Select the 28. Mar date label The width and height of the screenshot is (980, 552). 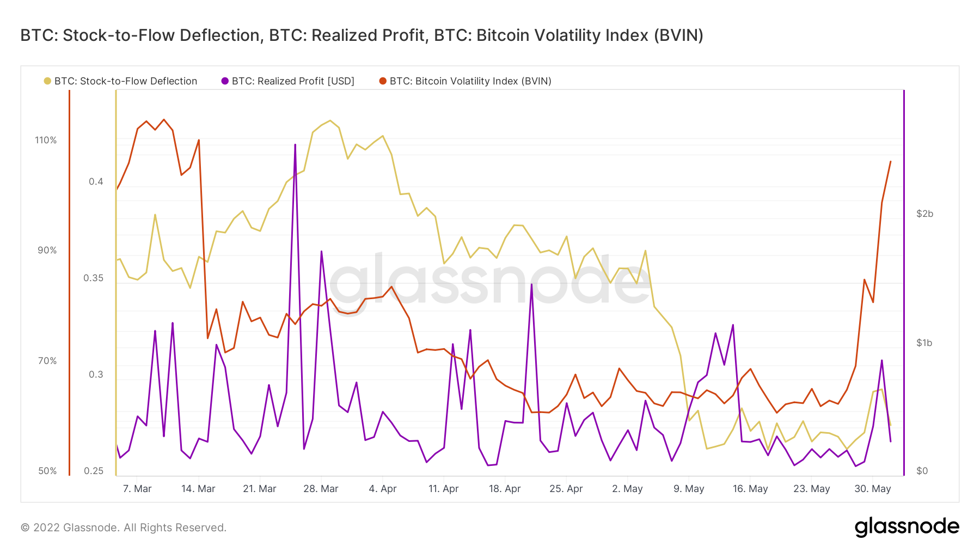coord(321,489)
